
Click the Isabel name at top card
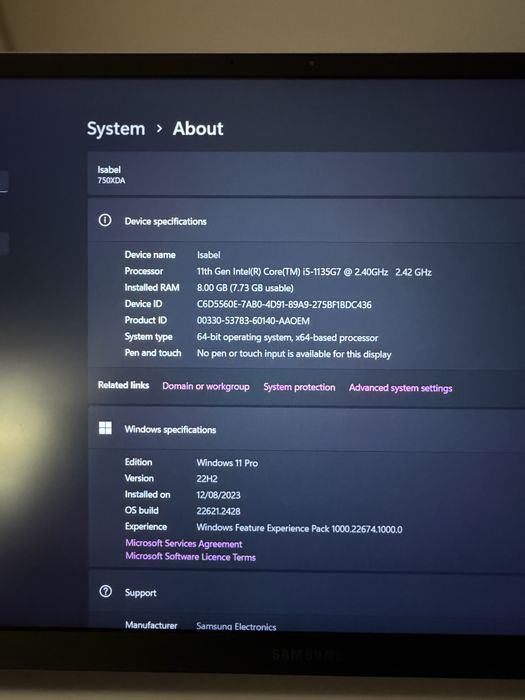click(x=109, y=170)
